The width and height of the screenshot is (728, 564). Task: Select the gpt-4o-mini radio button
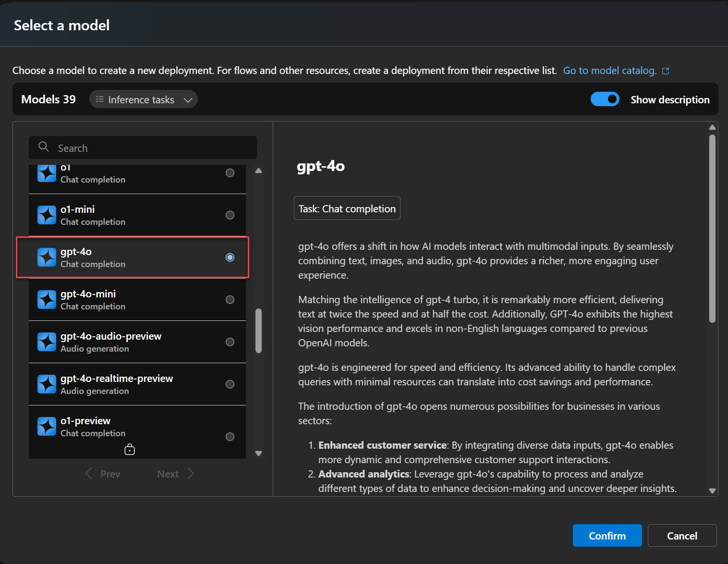pos(230,300)
